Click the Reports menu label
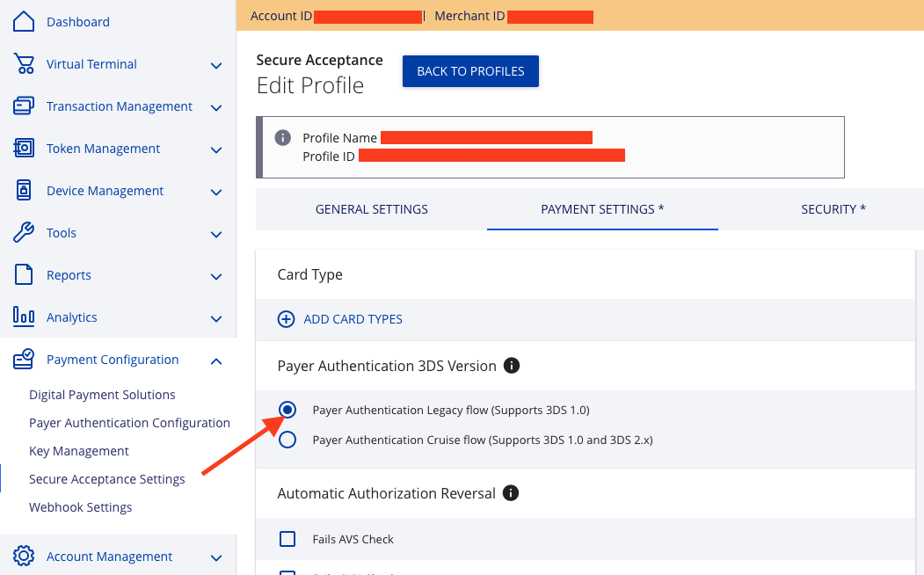Image resolution: width=924 pixels, height=575 pixels. (x=69, y=275)
